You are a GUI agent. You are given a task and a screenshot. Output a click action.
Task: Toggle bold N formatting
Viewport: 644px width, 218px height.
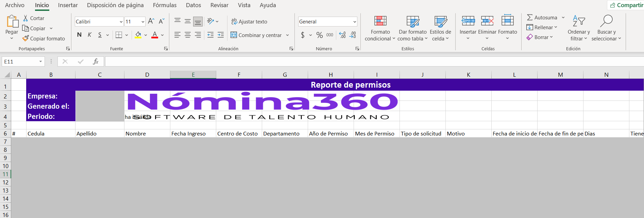pos(79,35)
